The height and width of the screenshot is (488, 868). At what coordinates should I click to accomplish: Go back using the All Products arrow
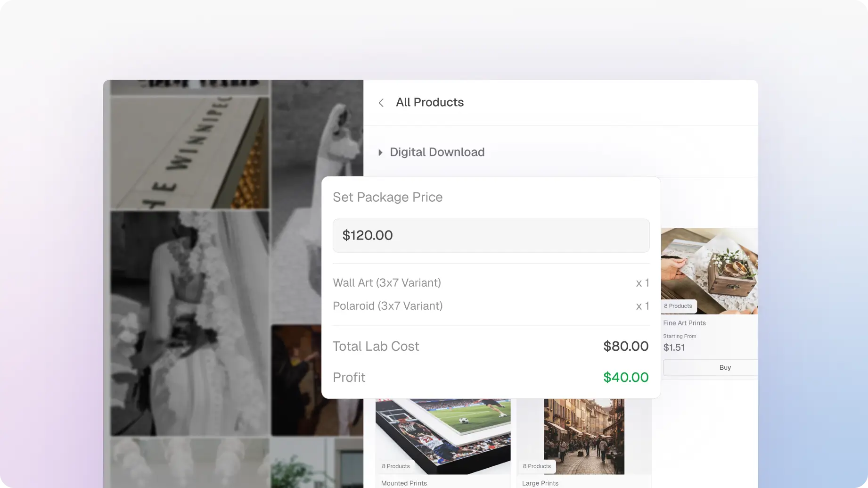point(381,103)
